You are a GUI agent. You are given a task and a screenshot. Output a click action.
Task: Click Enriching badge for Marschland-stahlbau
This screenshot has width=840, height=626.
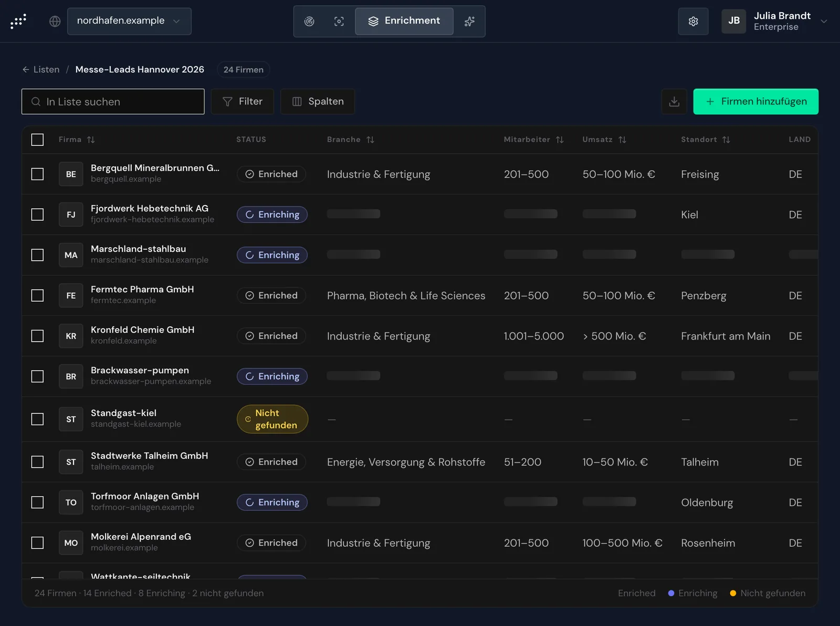[x=272, y=255]
